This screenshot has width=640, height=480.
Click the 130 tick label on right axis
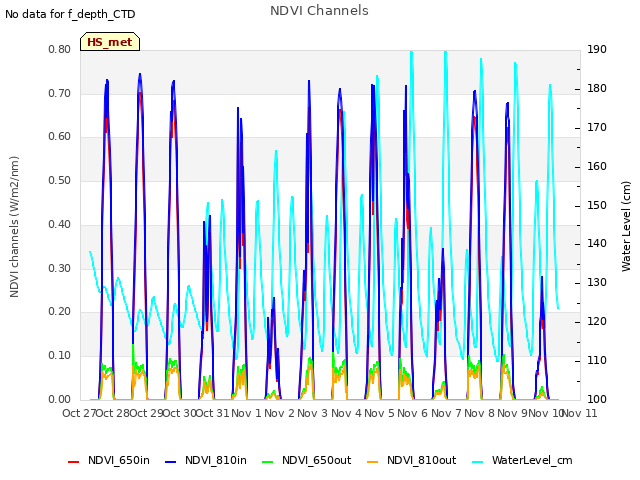point(597,282)
